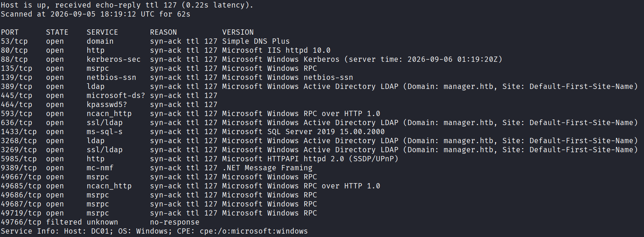Click the 1433/tcp port entry

click(x=19, y=131)
